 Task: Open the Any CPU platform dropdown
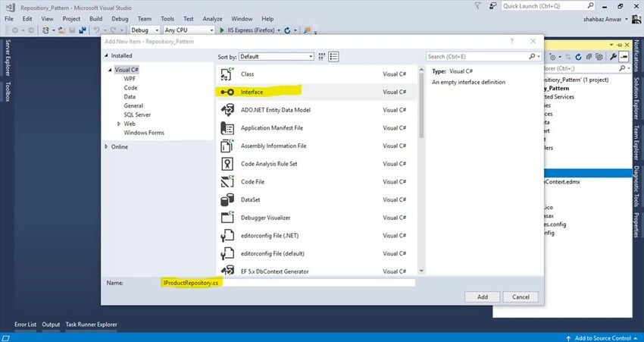189,30
